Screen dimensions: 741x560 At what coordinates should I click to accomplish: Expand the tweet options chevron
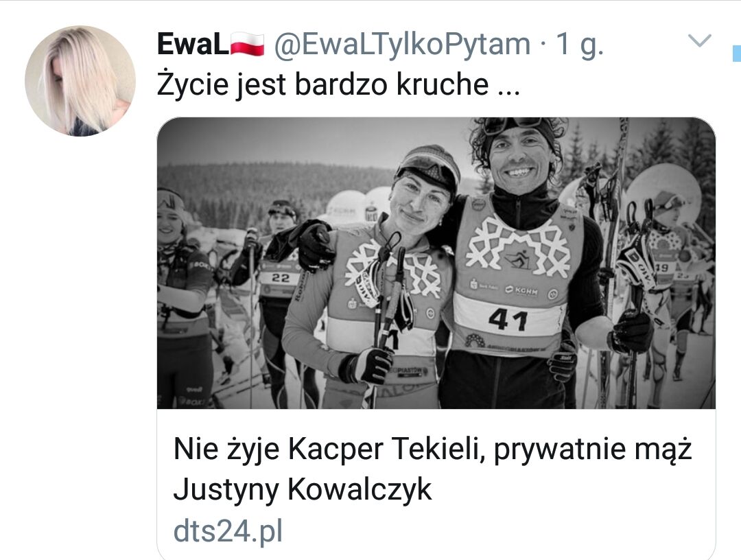point(699,40)
